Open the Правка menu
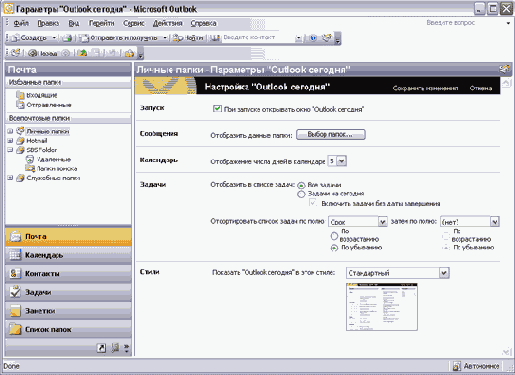The height and width of the screenshot is (375, 515). click(48, 23)
